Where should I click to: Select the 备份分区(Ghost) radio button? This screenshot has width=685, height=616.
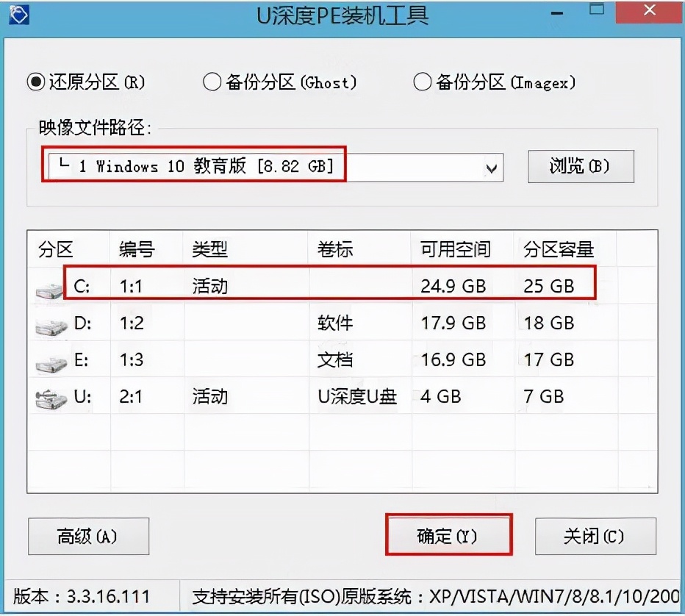[x=212, y=82]
